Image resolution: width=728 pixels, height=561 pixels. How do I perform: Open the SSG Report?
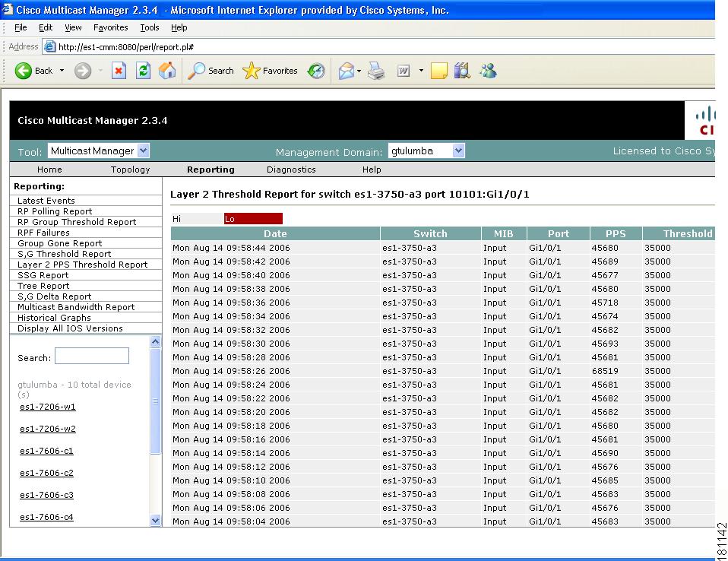tap(43, 275)
